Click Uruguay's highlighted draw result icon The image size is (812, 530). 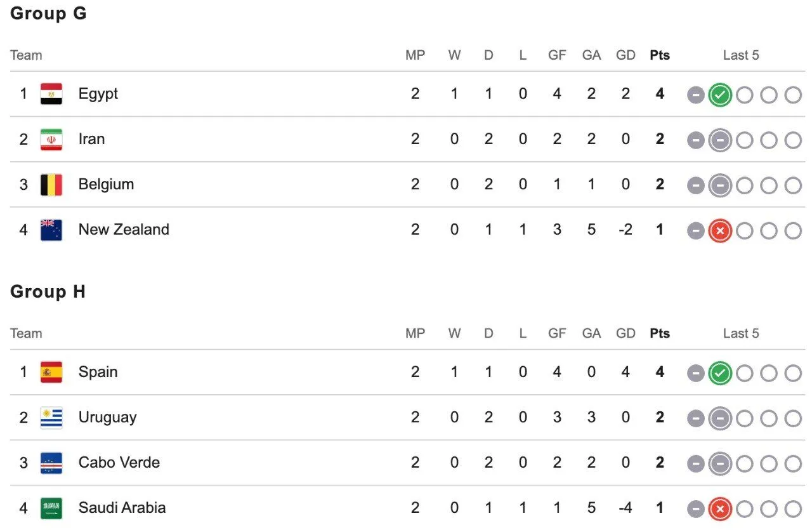click(720, 418)
